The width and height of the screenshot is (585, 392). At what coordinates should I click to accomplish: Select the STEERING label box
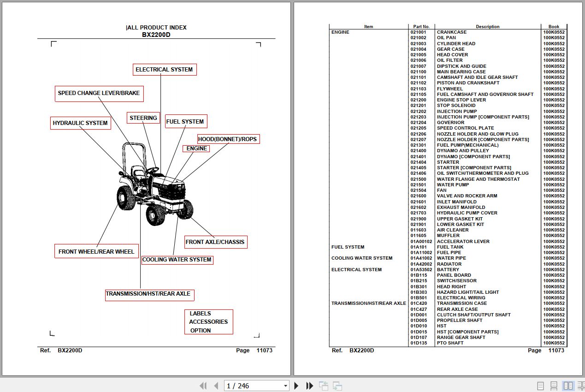click(143, 118)
